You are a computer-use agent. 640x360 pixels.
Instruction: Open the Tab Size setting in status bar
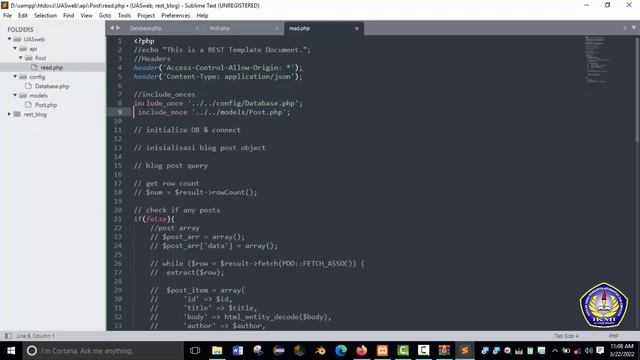point(566,336)
